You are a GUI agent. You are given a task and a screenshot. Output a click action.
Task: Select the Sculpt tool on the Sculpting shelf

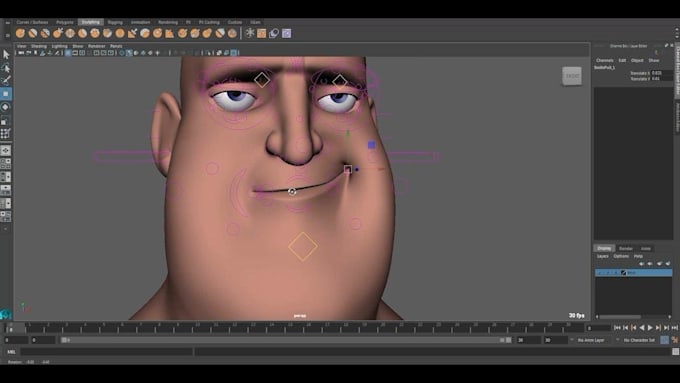[20, 33]
